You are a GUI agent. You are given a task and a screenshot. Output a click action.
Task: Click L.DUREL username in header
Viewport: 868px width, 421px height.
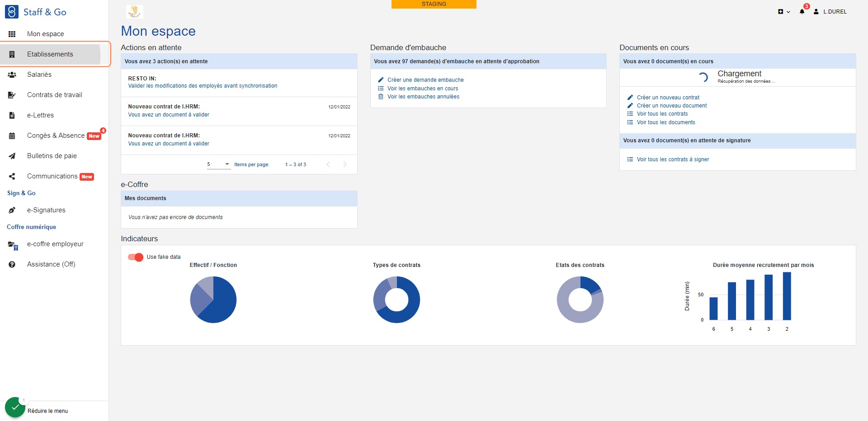(x=835, y=12)
